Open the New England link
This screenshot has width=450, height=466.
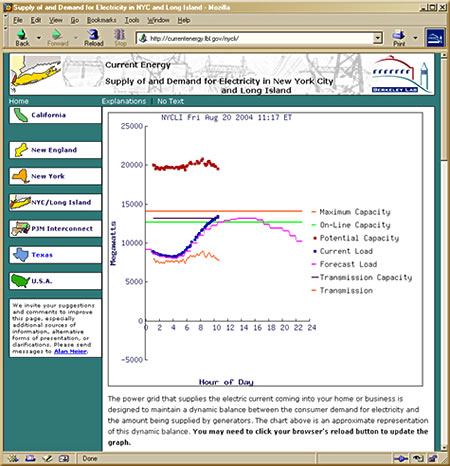coord(54,150)
